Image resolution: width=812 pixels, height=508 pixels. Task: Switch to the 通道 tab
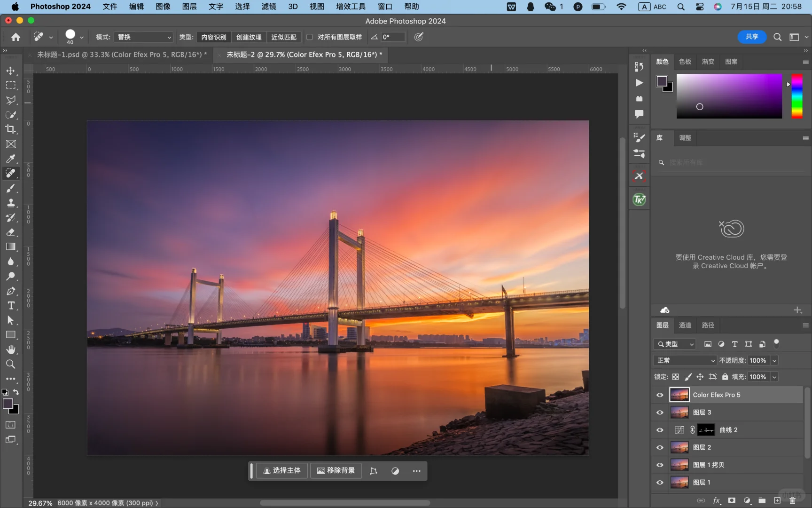click(685, 325)
